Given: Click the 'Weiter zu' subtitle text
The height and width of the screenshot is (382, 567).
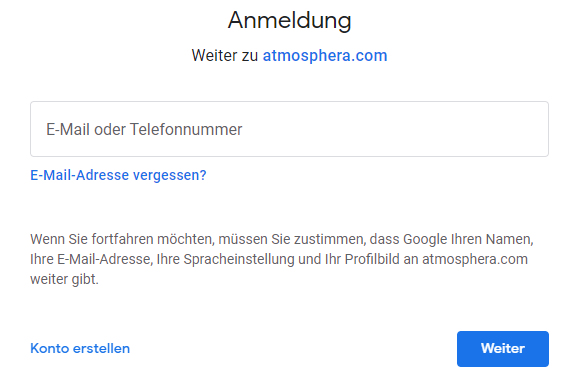Looking at the screenshot, I should click(225, 56).
